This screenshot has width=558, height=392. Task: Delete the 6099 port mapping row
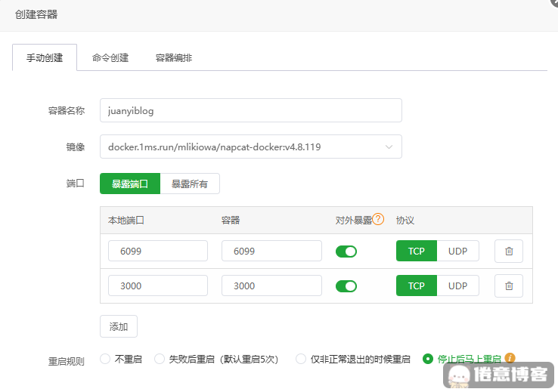(x=509, y=251)
